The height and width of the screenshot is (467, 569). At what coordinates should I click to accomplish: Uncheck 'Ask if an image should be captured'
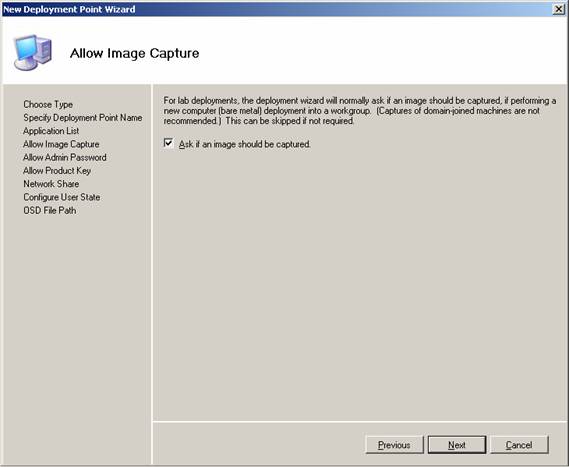[x=168, y=143]
